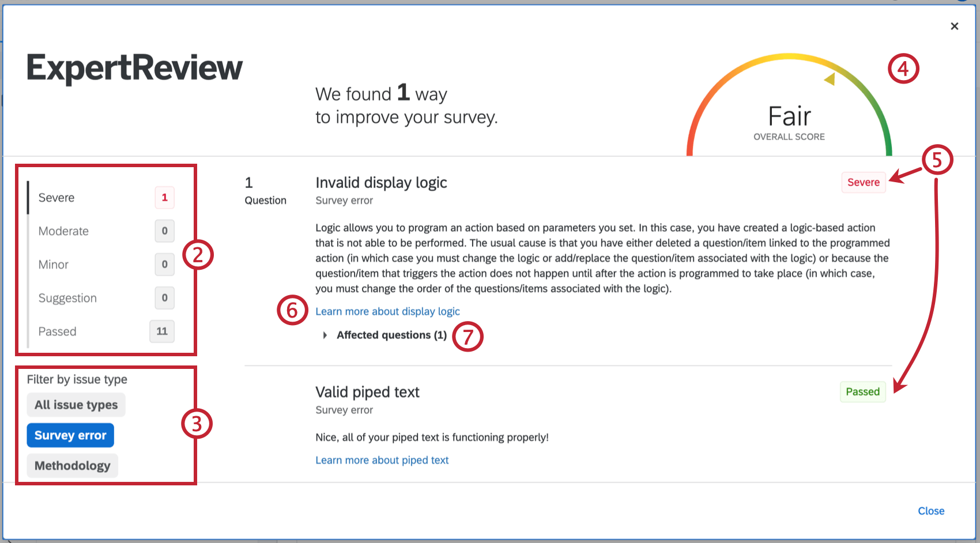Select the Minor severity filter
Viewport: 980px width, 543px height.
tap(53, 265)
